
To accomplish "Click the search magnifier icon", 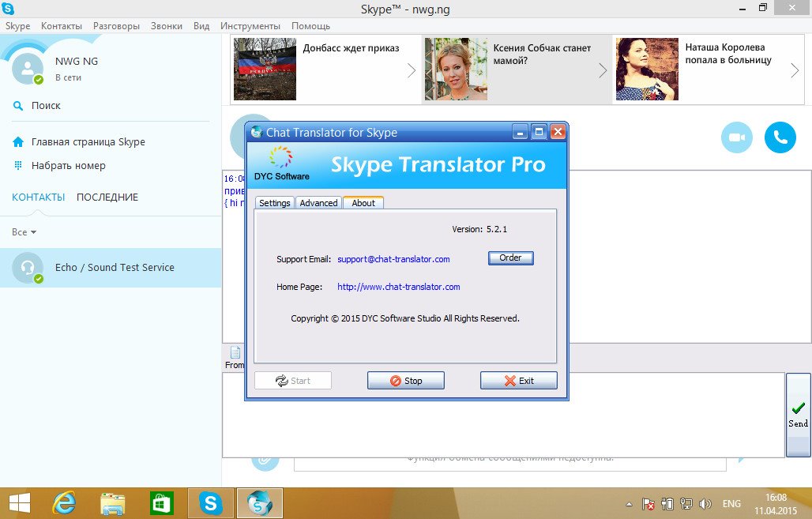I will point(18,106).
